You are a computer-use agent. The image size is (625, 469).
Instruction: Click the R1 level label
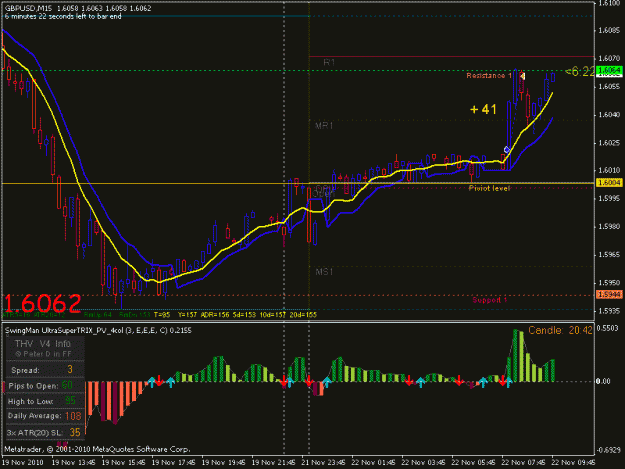click(329, 63)
